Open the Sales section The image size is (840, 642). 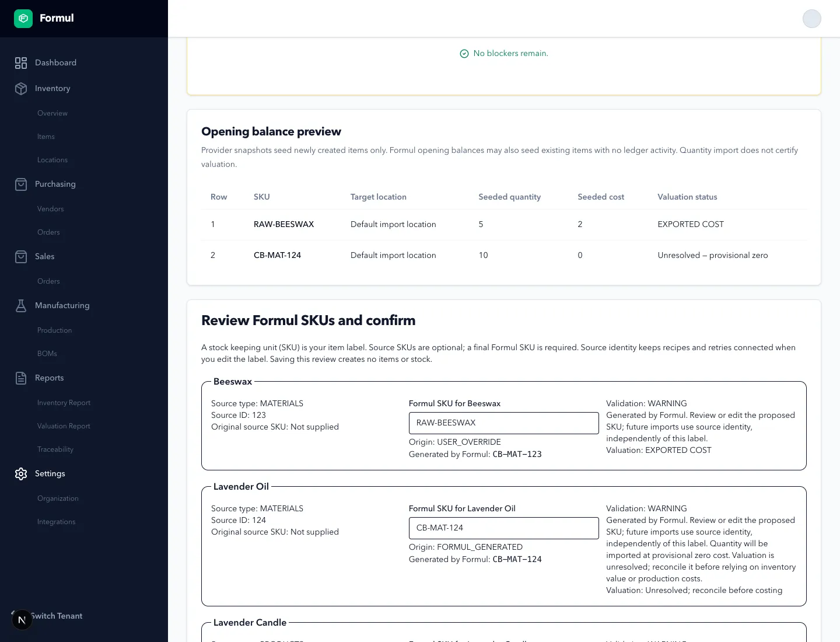pos(44,257)
